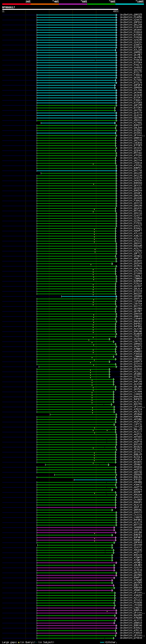The image size is (146, 644).
Task: Click the cyan ~100% identity legend segment
Action: (130, 4)
